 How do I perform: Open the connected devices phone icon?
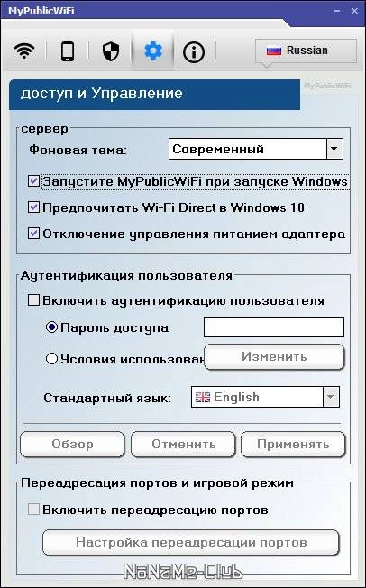(68, 51)
